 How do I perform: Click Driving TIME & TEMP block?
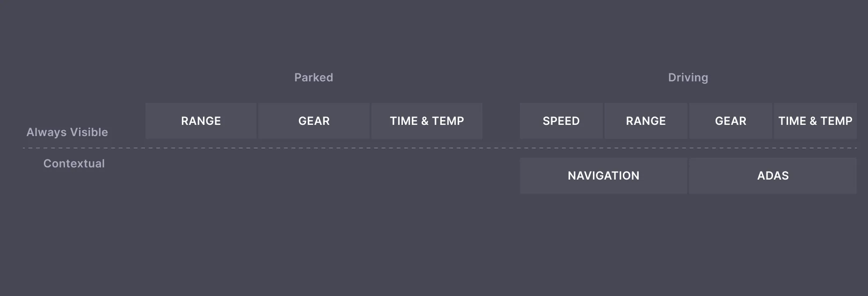click(x=815, y=121)
